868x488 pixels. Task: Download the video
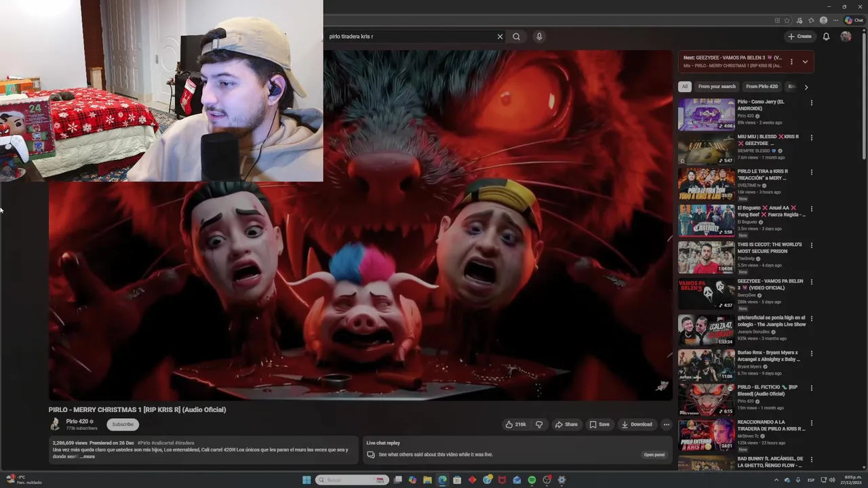[637, 424]
